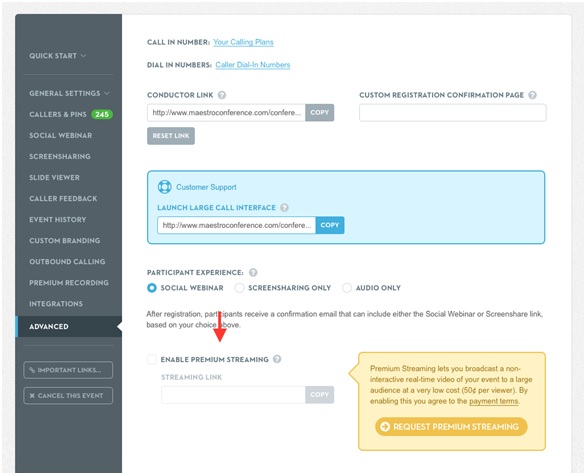The width and height of the screenshot is (586, 475).
Task: Click arrow icon on Request Premium Streaming button
Action: coord(385,426)
